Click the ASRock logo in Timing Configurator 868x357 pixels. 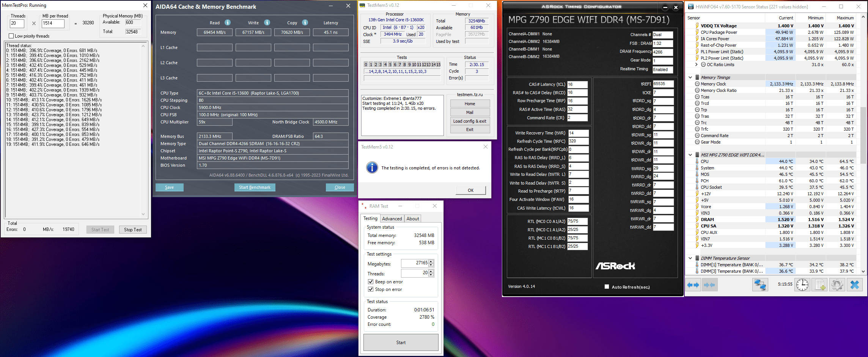click(x=615, y=266)
